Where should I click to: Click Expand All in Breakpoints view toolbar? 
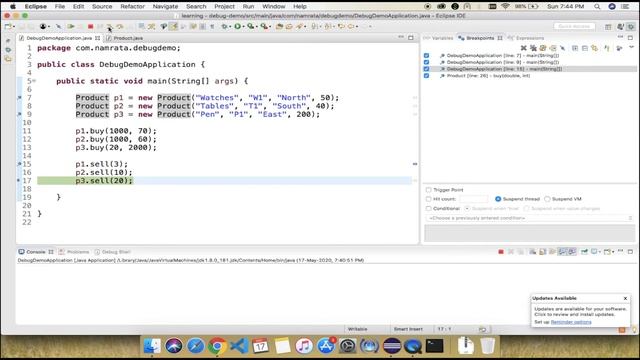575,48
